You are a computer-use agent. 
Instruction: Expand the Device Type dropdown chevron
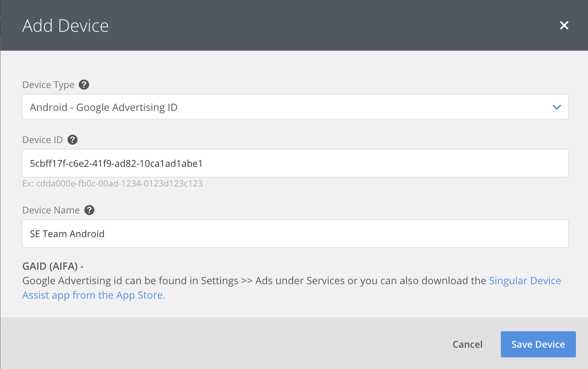point(556,107)
